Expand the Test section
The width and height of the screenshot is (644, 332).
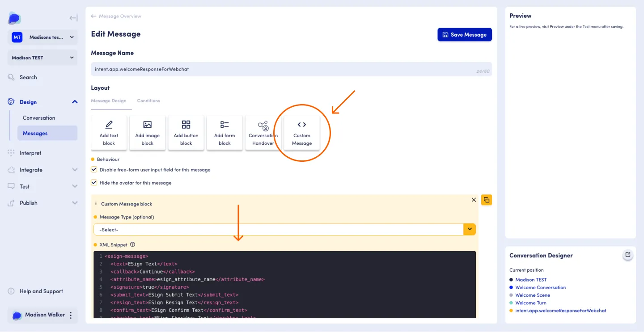coord(75,186)
